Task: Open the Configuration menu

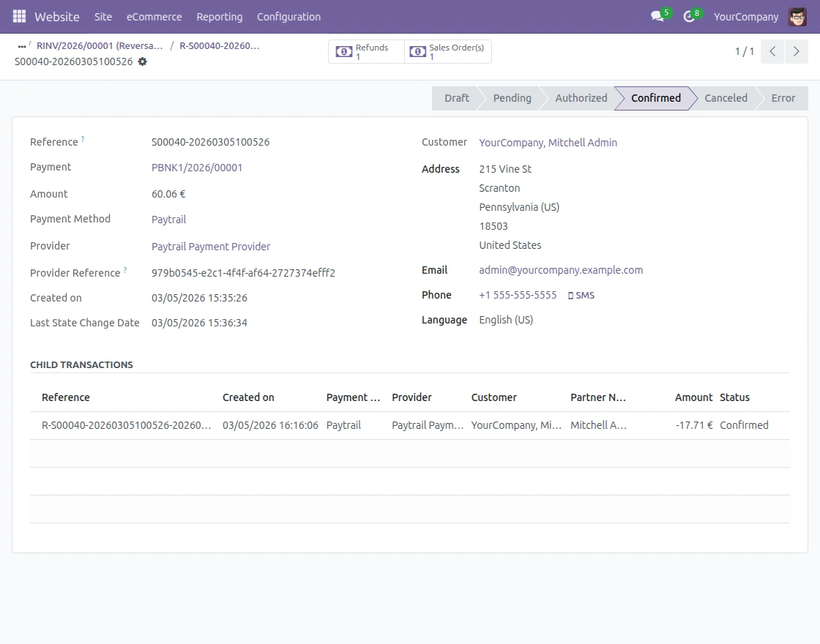Action: click(x=288, y=16)
